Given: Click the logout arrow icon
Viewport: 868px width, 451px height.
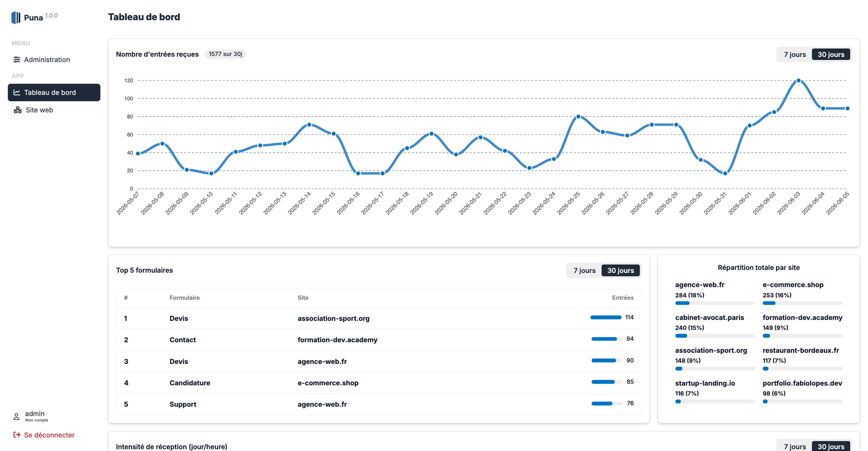Looking at the screenshot, I should tap(17, 435).
